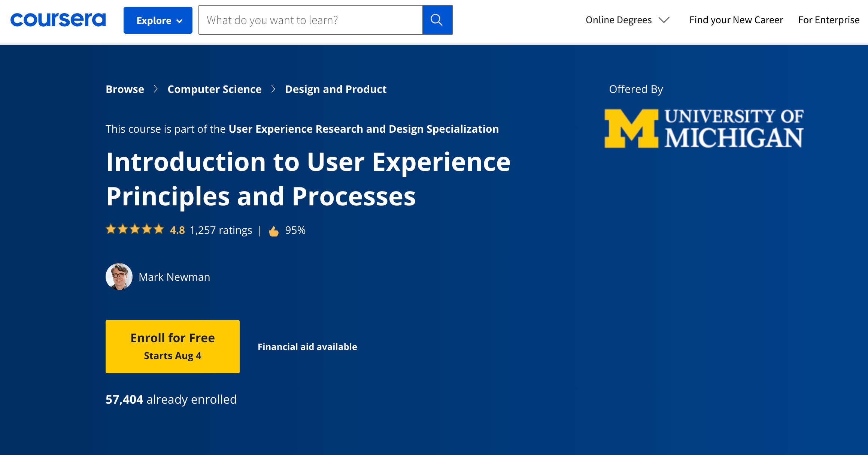Open the Online Degrees dropdown
Viewport: 868px width, 455px height.
tap(627, 19)
